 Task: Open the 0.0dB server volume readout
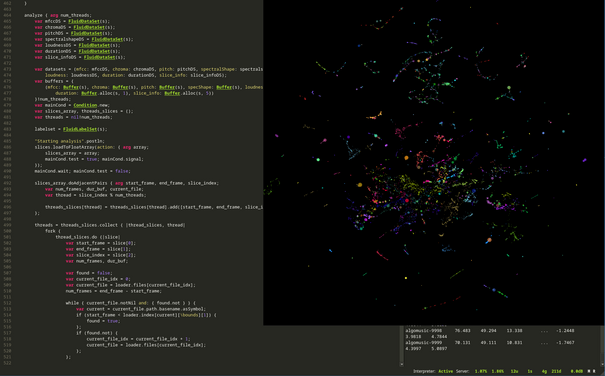tap(576, 371)
